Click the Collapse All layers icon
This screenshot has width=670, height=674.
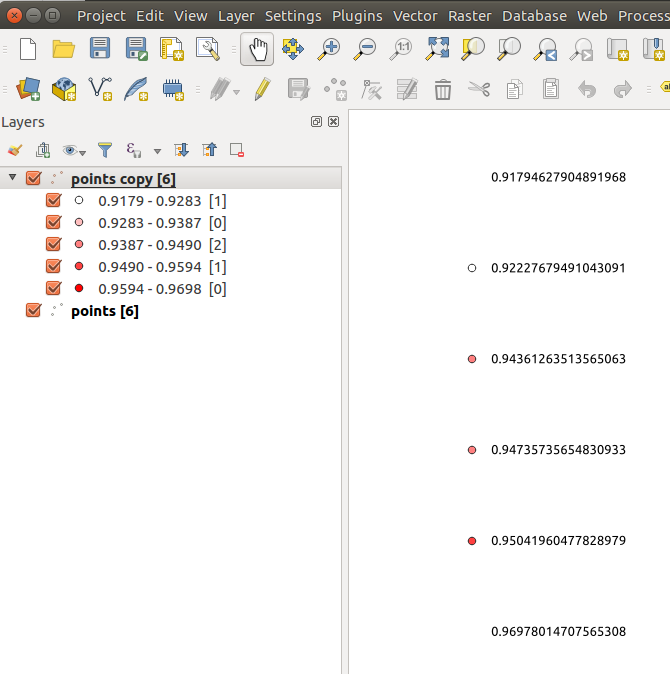click(x=209, y=150)
